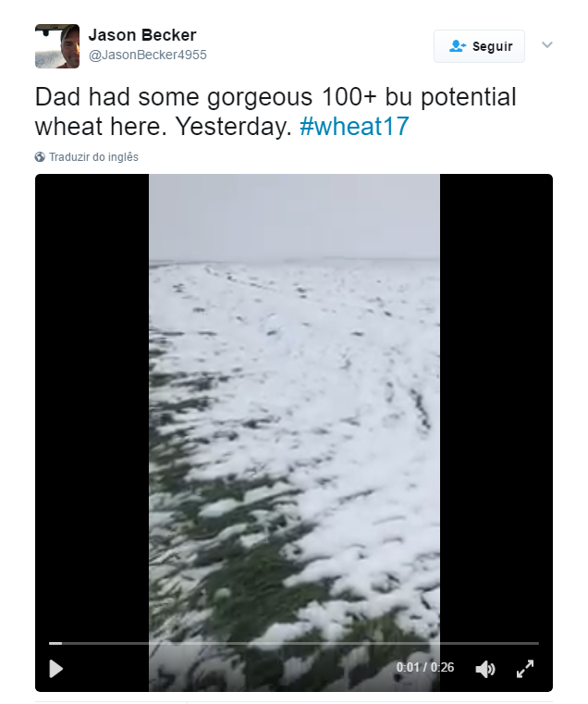This screenshot has width=588, height=704.
Task: Click the globe icon beside Traduzir
Action: (x=41, y=157)
